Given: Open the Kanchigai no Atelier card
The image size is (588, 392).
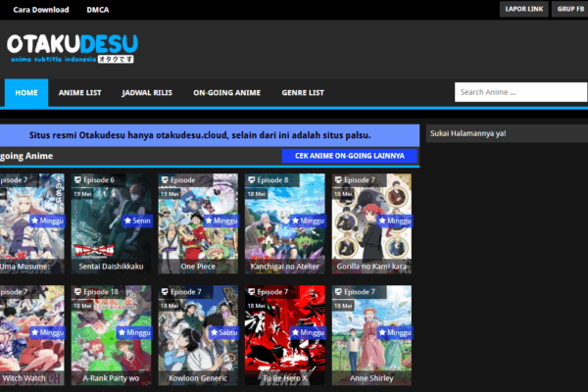Looking at the screenshot, I should (x=285, y=223).
